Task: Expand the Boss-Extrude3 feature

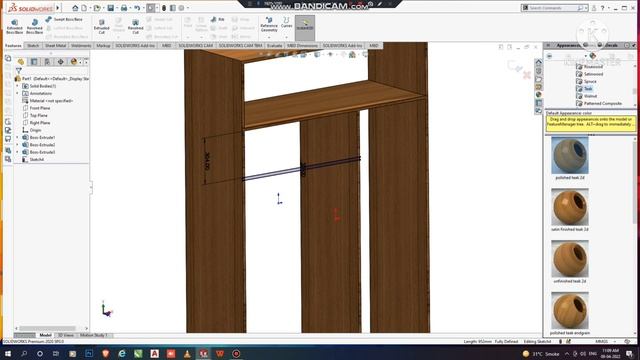Action: click(x=17, y=152)
